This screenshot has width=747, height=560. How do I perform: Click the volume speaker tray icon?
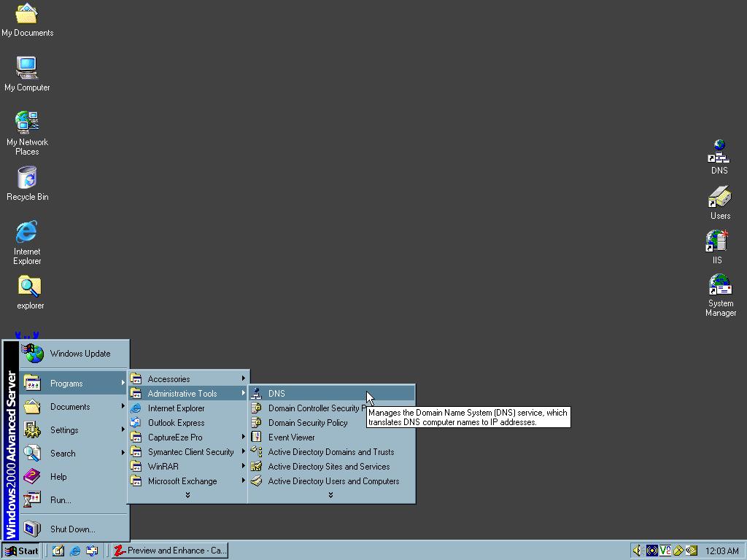pos(638,551)
